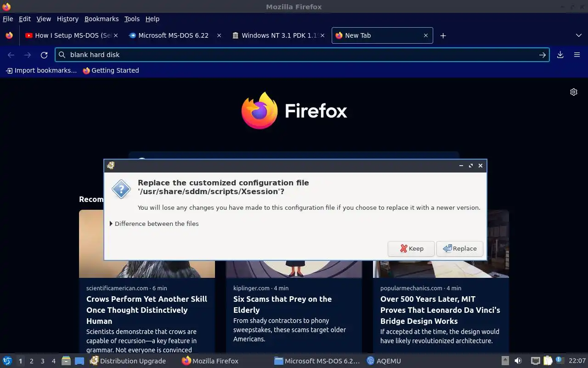Click the removable media eject tray icon
Image resolution: width=588 pixels, height=368 pixels.
505,361
